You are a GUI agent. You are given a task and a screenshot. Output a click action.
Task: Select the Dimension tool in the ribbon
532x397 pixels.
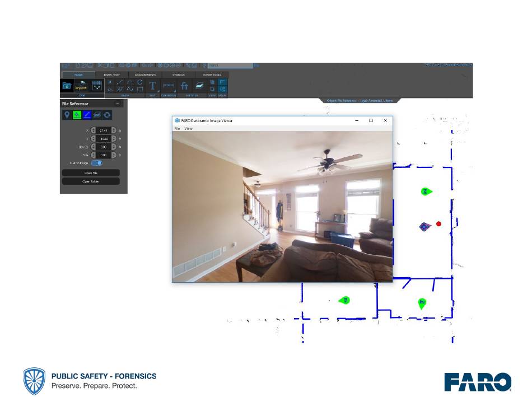pos(169,86)
